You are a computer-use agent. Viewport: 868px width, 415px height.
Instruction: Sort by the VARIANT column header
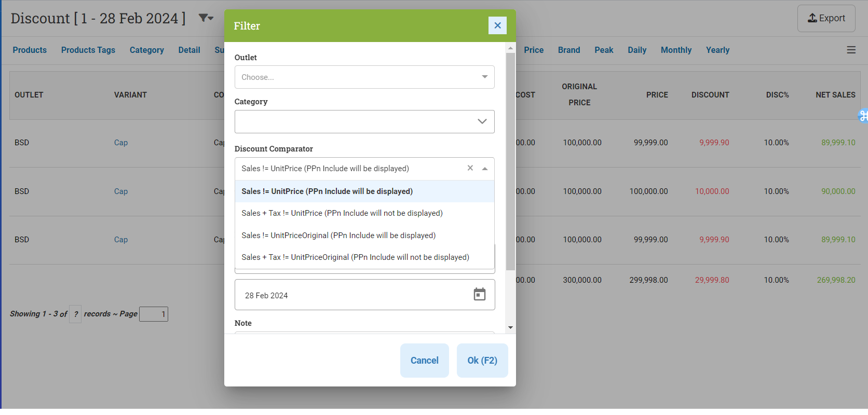(x=130, y=95)
